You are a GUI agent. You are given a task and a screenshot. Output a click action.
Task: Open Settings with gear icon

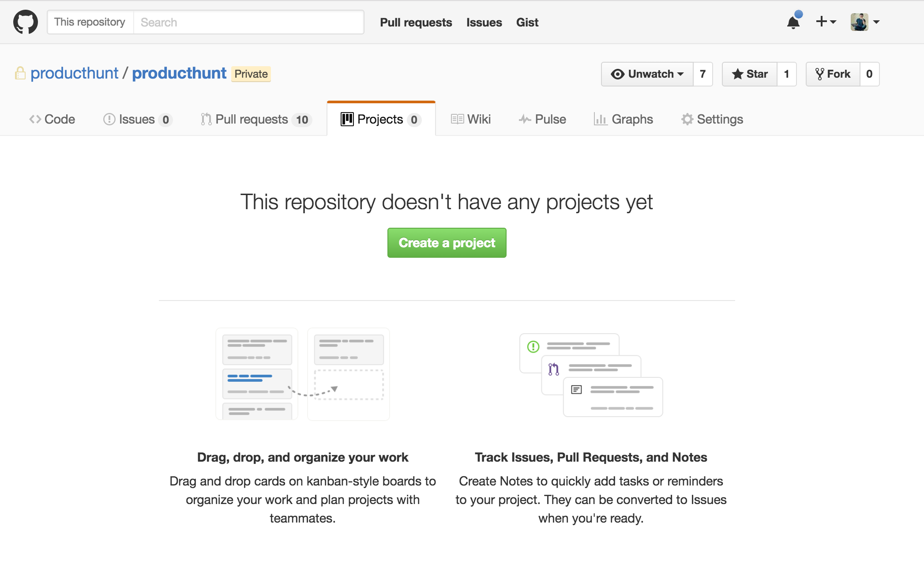(x=712, y=119)
